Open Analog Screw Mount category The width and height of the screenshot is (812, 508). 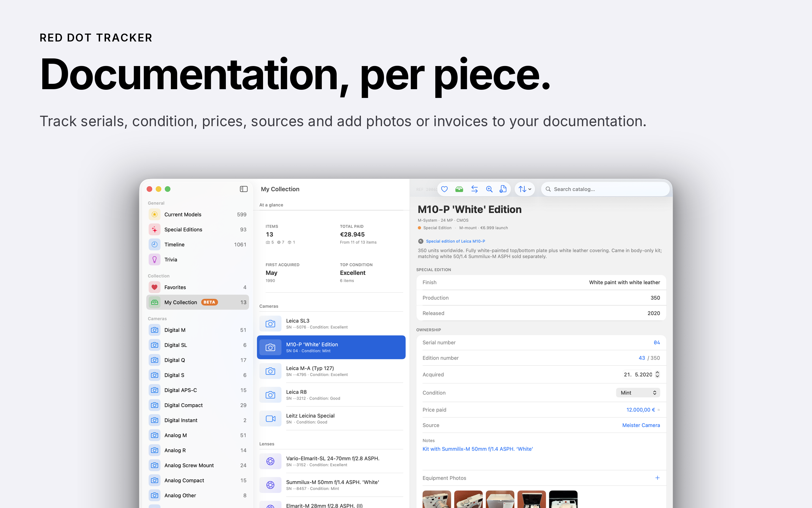click(197, 465)
